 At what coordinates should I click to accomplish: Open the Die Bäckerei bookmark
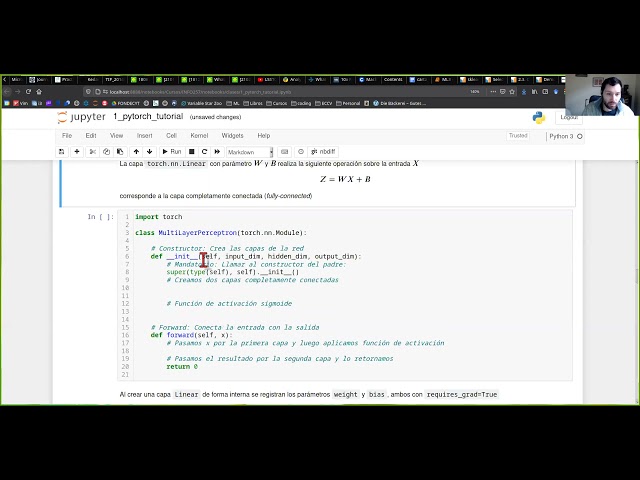[x=399, y=103]
